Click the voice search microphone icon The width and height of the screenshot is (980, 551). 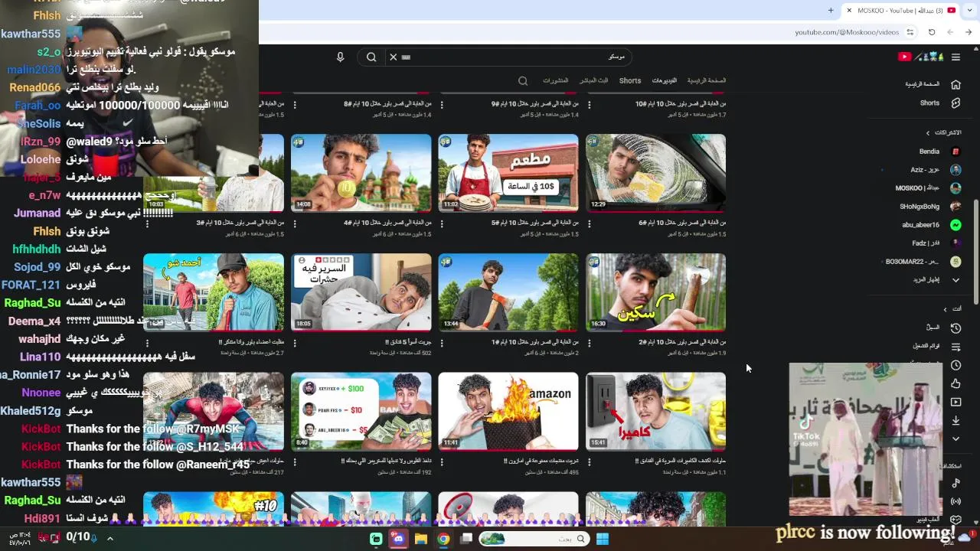(x=341, y=57)
